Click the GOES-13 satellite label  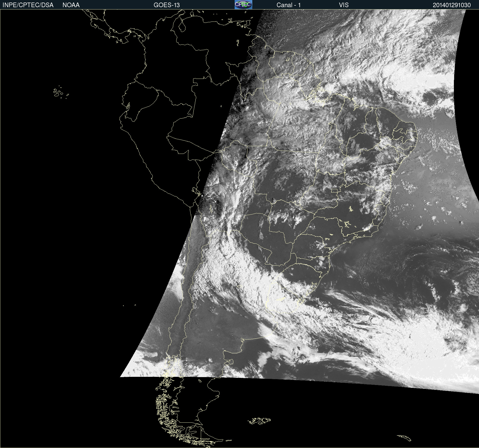click(x=167, y=5)
